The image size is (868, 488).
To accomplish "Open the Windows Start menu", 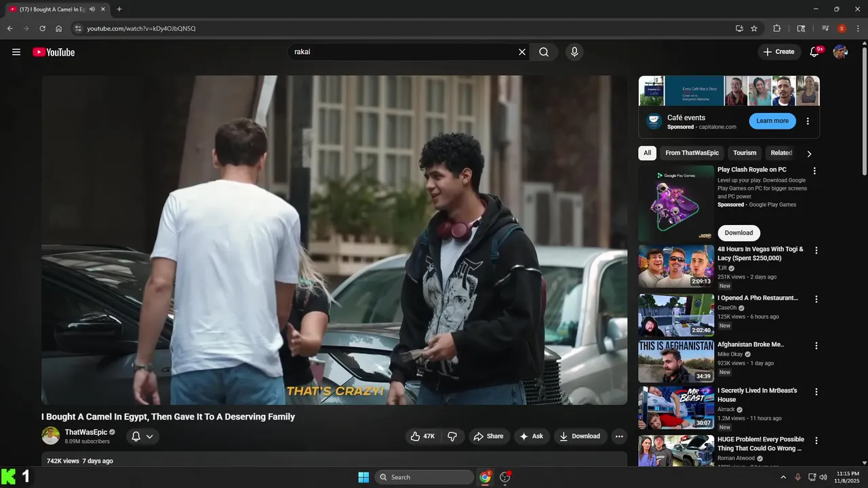I will point(363,477).
